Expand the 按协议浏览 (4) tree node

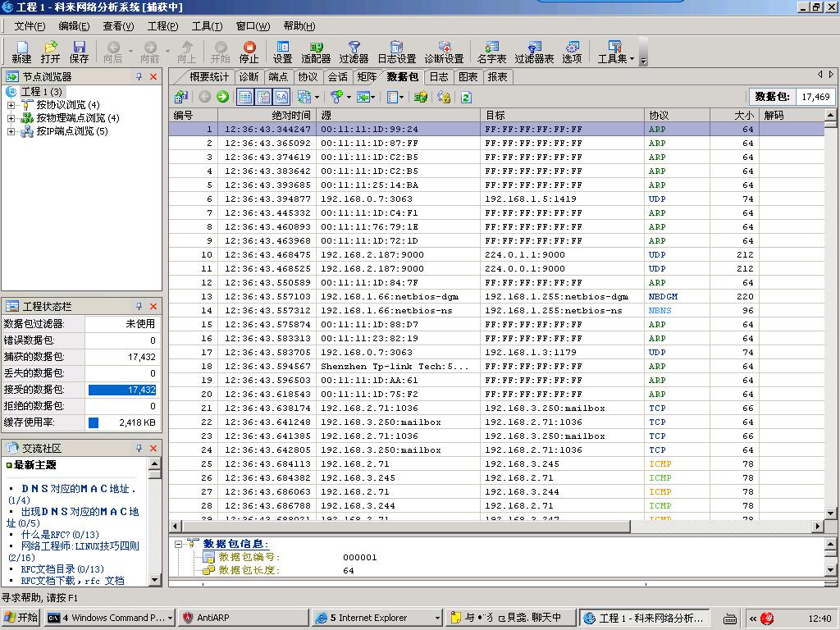[x=11, y=105]
